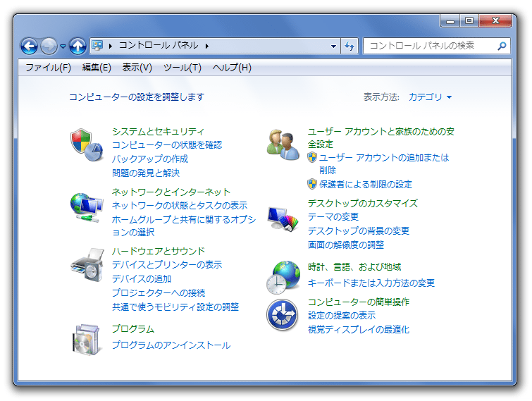Open the カテゴリ view-by dropdown
Screen dimensions: 532x401
pos(430,97)
